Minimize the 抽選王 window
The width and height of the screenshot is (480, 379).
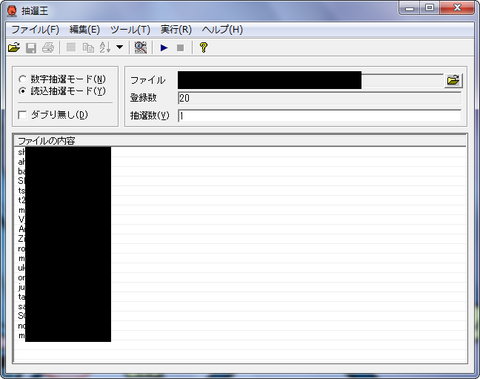click(410, 8)
